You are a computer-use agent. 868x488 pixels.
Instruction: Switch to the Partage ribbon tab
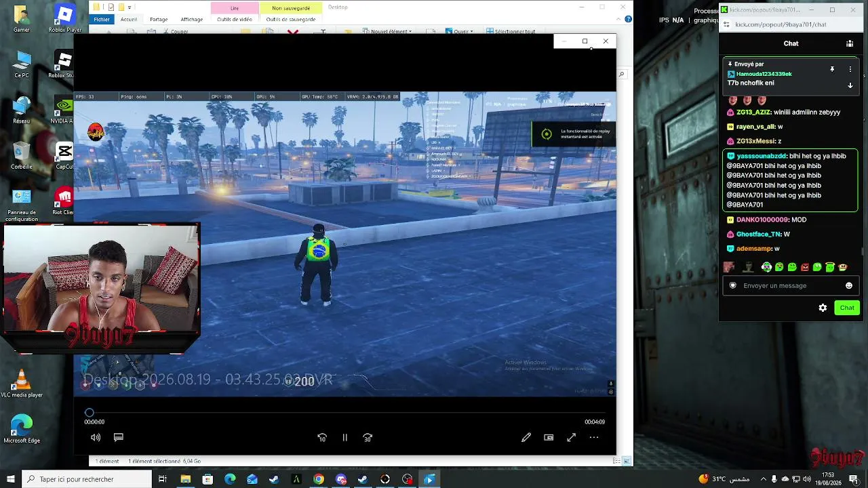pos(159,20)
